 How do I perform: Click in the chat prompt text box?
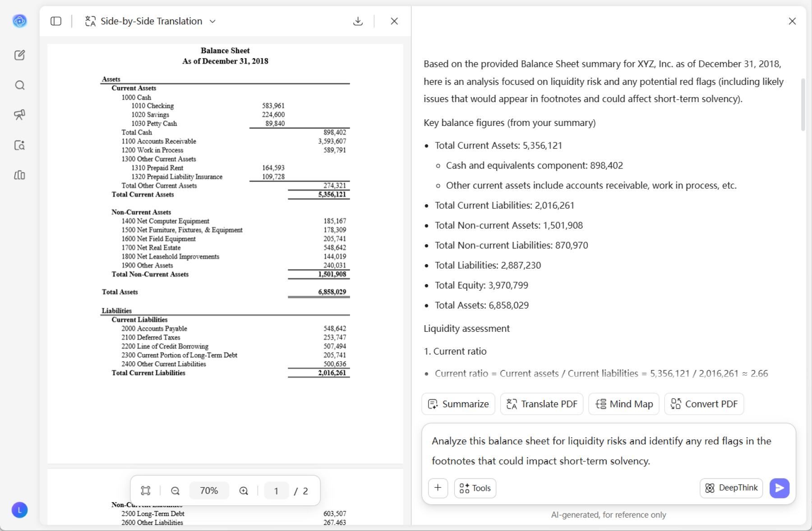point(609,451)
